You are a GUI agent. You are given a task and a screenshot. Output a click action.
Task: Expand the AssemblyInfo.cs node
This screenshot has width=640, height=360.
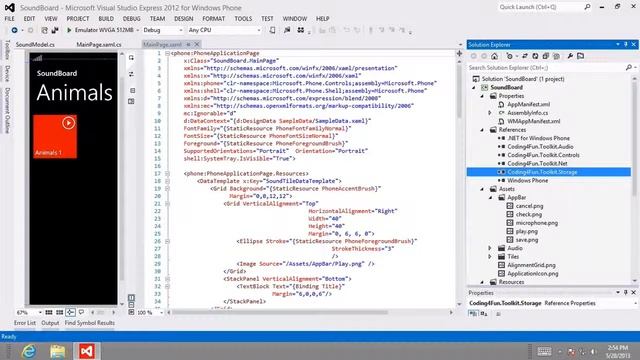click(490, 113)
